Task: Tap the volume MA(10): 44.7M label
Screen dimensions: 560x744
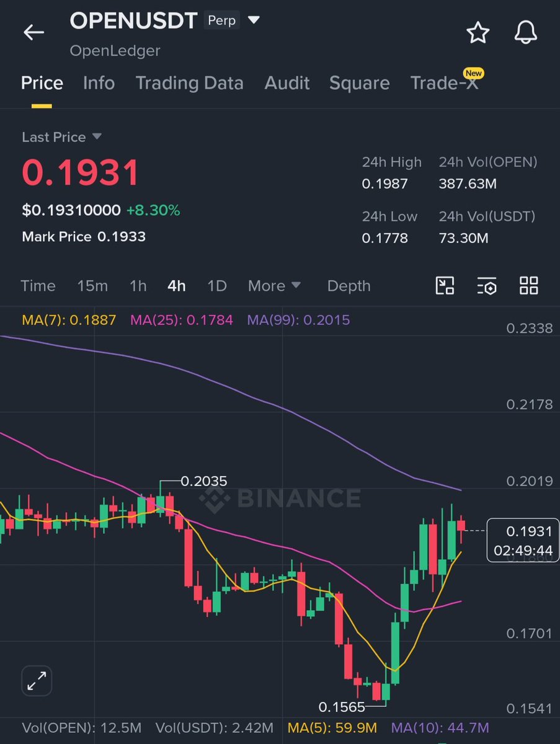Action: pyautogui.click(x=440, y=727)
